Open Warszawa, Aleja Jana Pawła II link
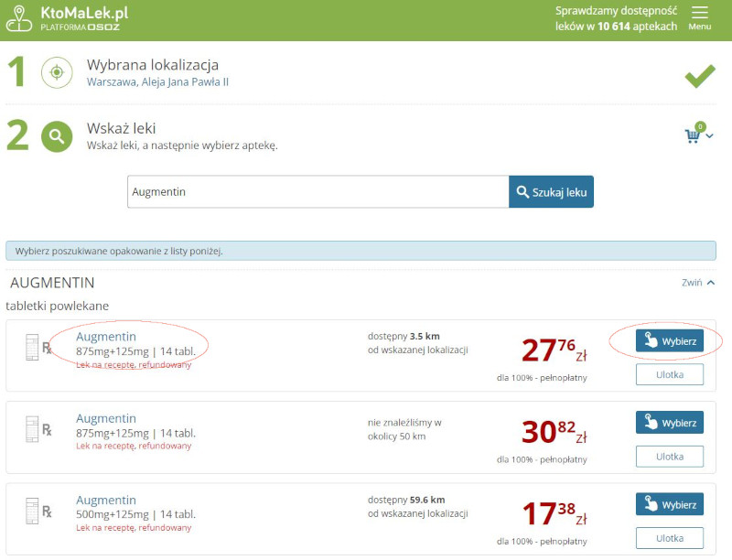The image size is (732, 560). [157, 82]
